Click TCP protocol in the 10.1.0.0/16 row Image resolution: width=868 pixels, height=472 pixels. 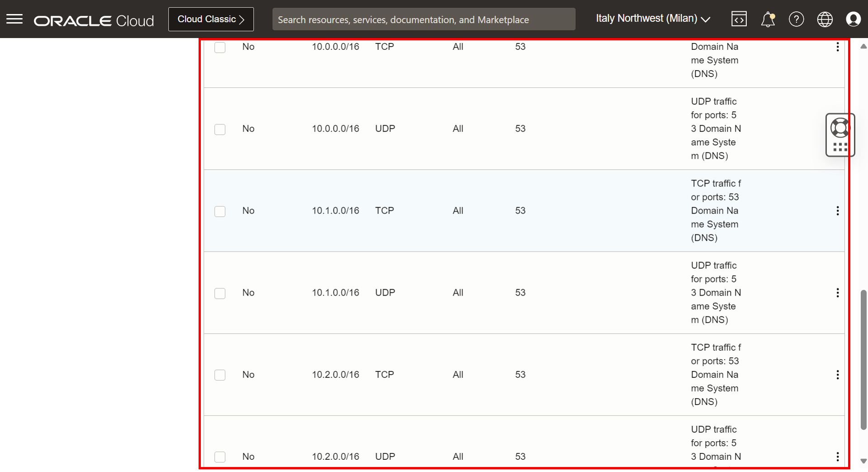[384, 210]
